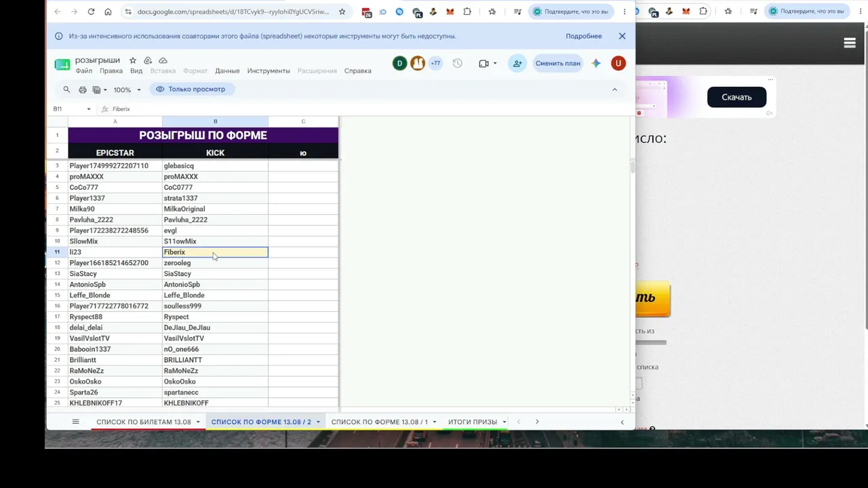Go to the browser home page
This screenshot has height=488, width=868.
tap(108, 12)
